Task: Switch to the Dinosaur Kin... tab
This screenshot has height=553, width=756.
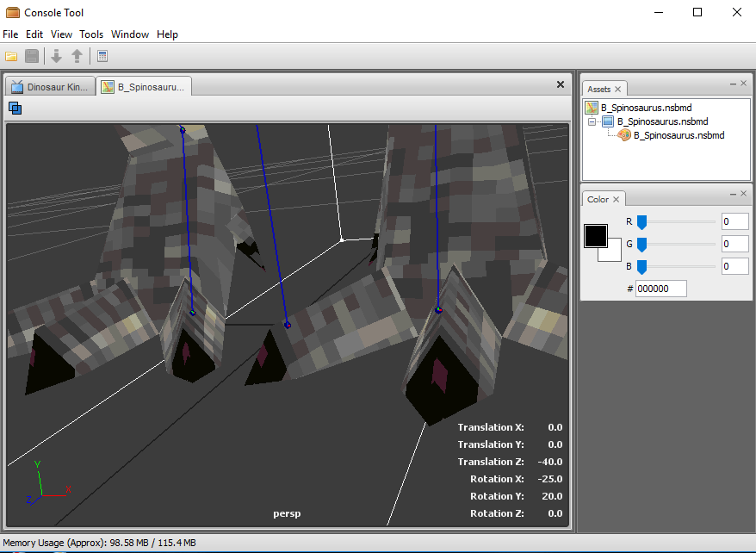Action: click(x=51, y=87)
